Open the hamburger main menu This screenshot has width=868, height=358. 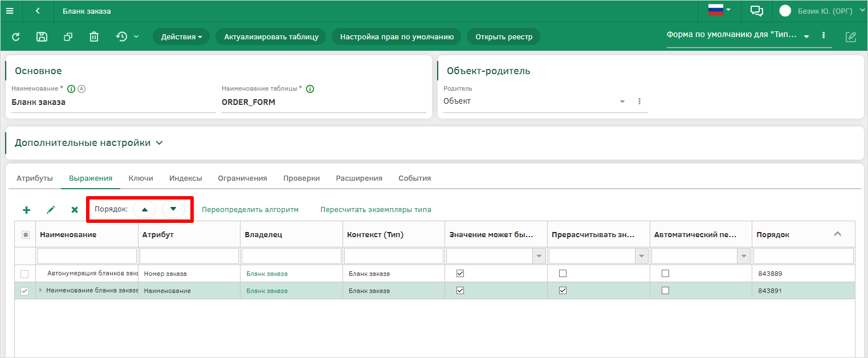point(10,11)
